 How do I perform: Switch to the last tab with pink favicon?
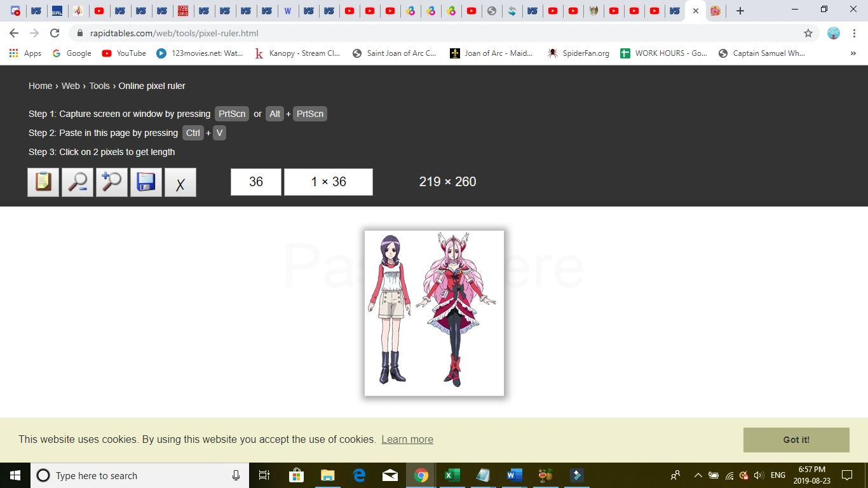[x=715, y=11]
